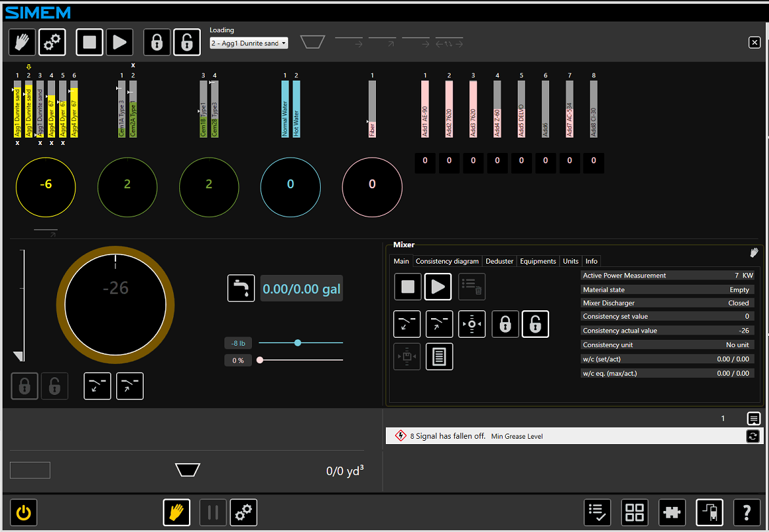Refresh the Min Grease Level alarm
Viewport: 769px width, 532px height.
tap(753, 436)
